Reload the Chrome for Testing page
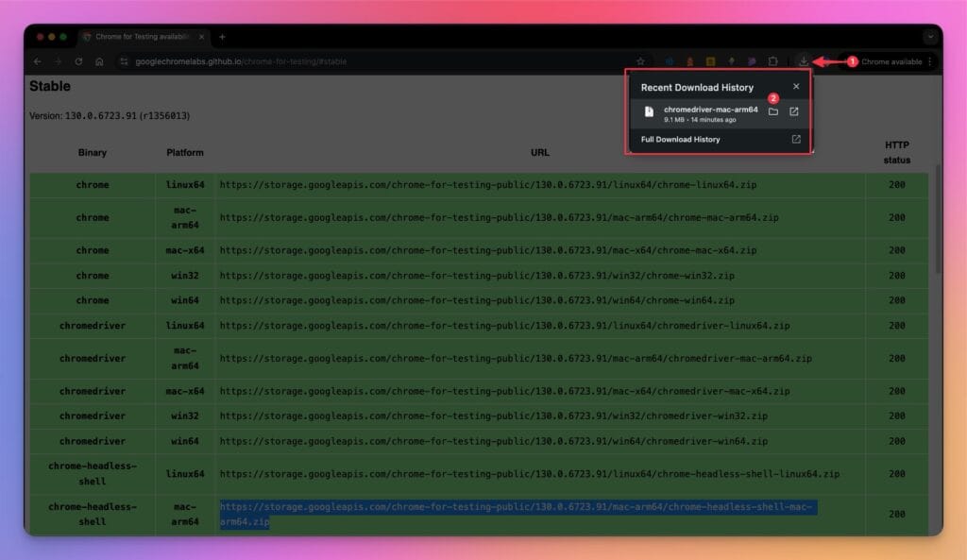967x560 pixels. coord(78,61)
